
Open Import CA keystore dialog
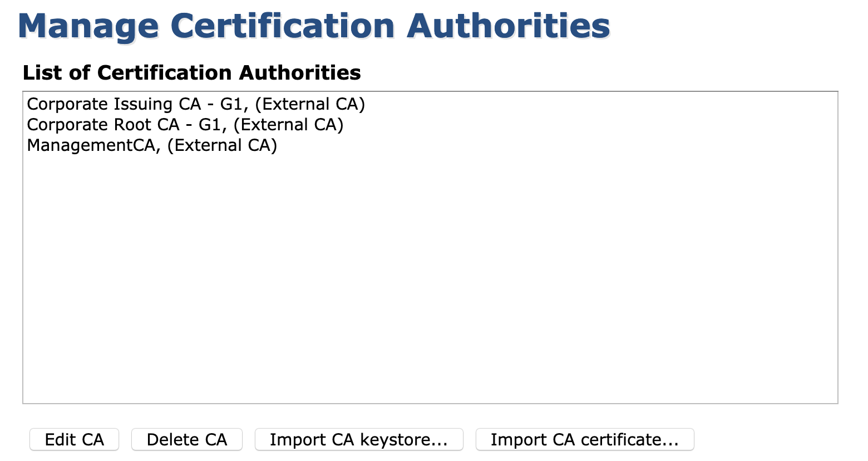tap(358, 439)
